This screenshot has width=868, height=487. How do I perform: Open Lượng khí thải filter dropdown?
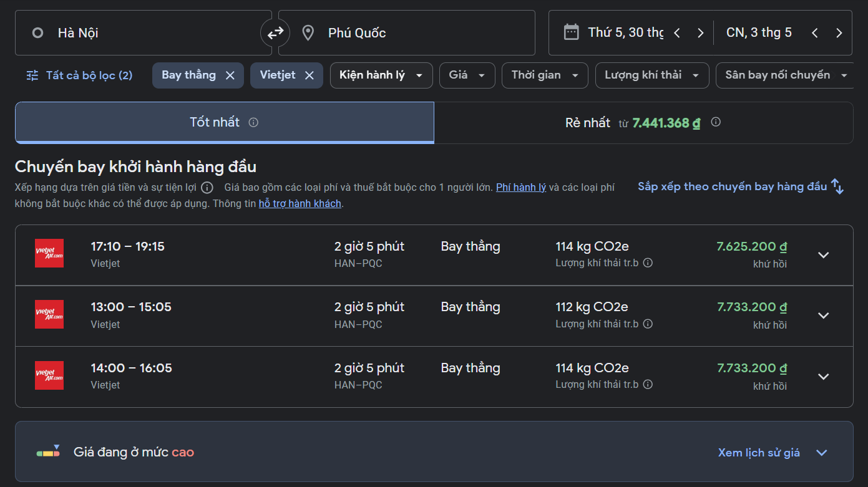click(x=651, y=75)
